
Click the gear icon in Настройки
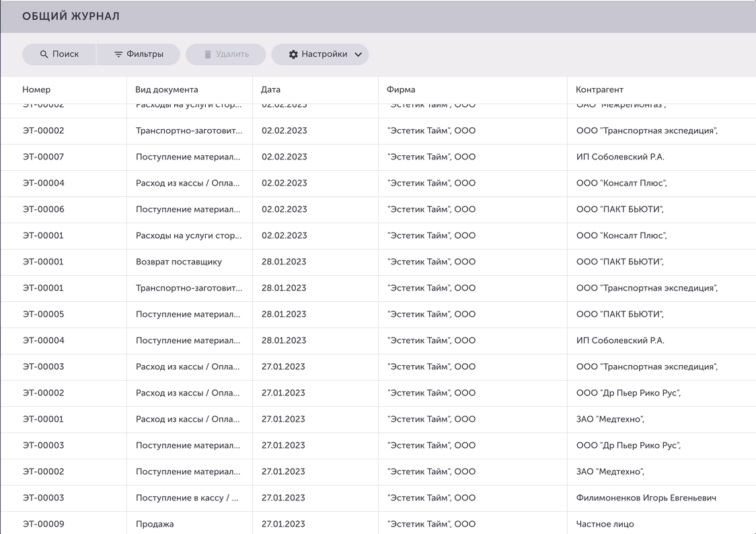(x=293, y=54)
